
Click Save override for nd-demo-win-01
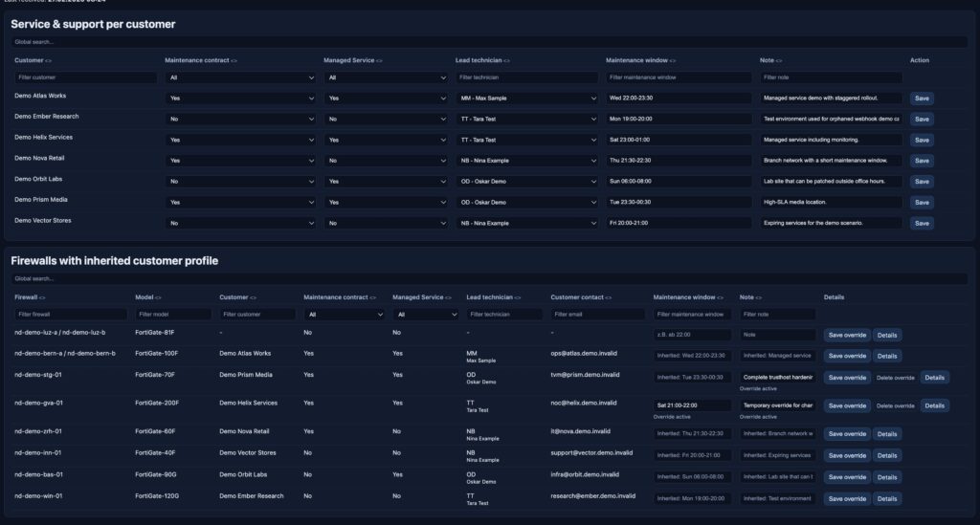click(x=847, y=498)
